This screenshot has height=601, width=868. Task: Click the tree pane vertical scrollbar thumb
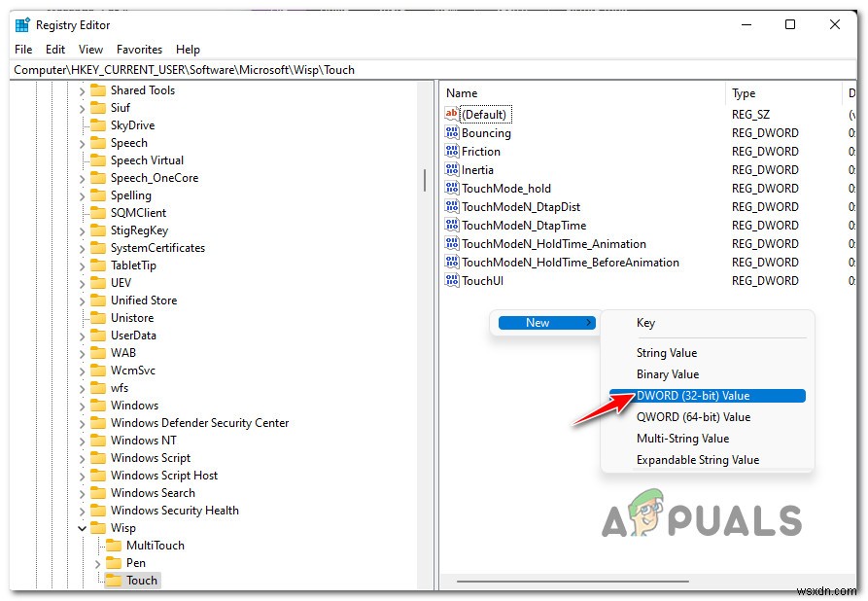[425, 181]
